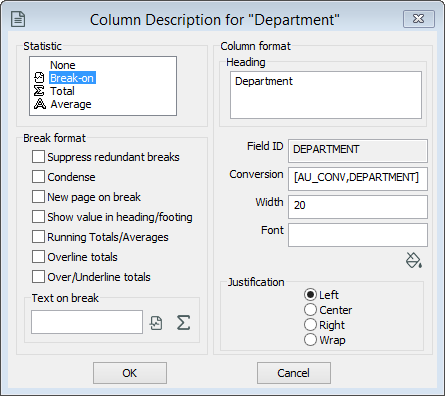Screen dimensions: 445x396
Task: Select Average in the Statistic list
Action: tap(71, 104)
